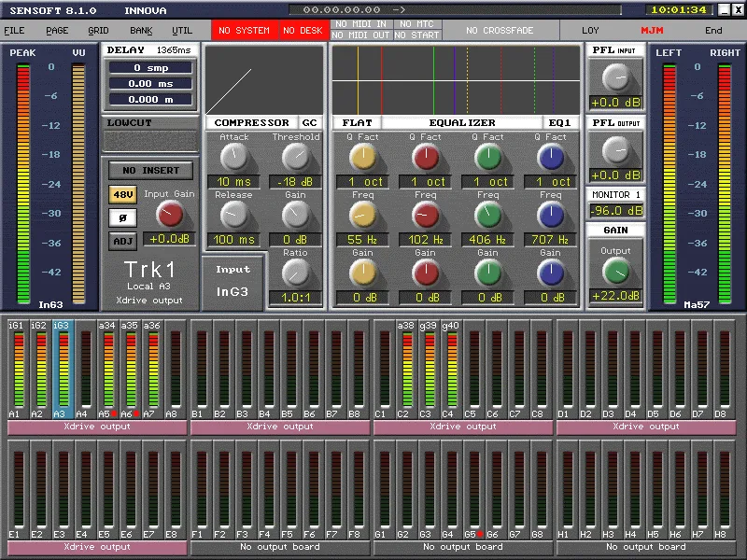The image size is (747, 560).
Task: Click bank D Xdrive output bar
Action: pyautogui.click(x=646, y=427)
